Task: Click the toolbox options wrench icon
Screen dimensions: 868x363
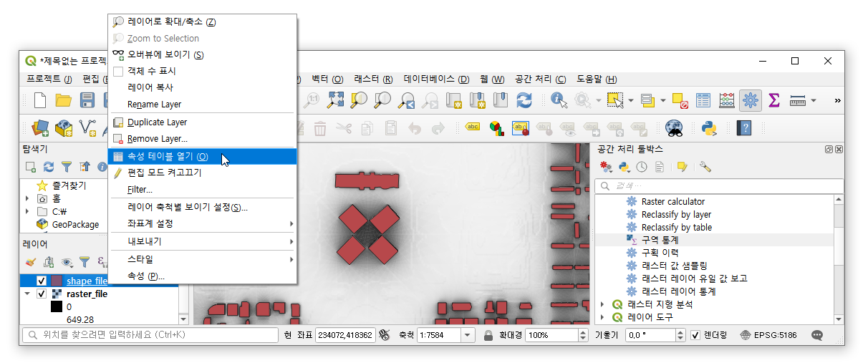Action: tap(705, 167)
